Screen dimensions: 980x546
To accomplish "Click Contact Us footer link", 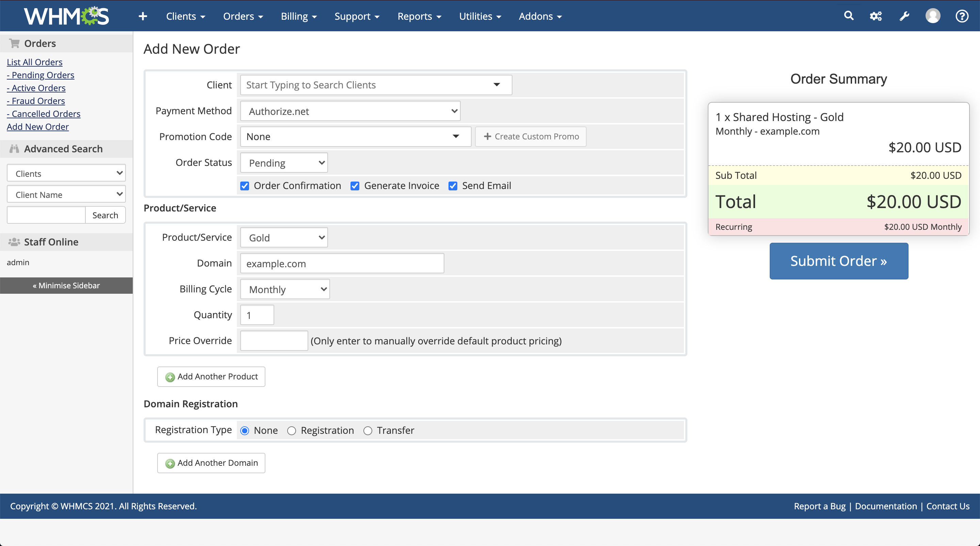I will click(948, 506).
